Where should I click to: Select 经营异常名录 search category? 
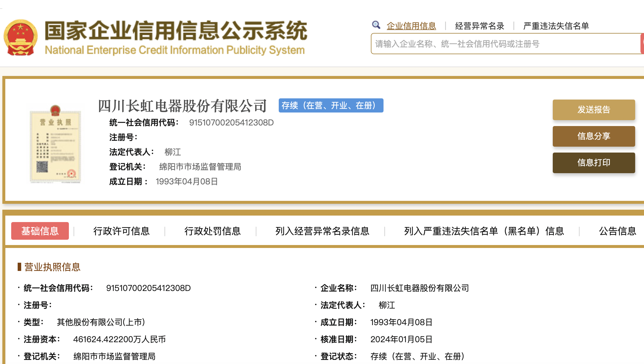point(479,26)
